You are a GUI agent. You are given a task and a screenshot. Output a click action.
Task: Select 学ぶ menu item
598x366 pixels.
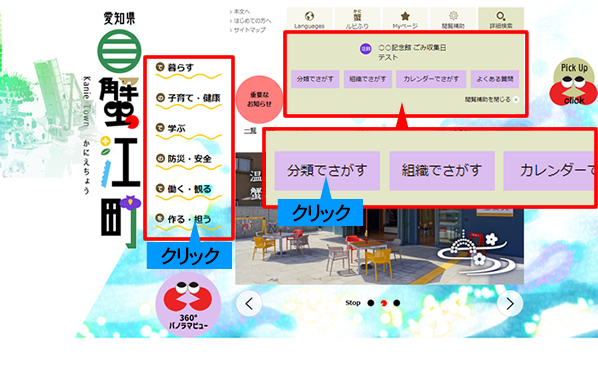[x=188, y=130]
